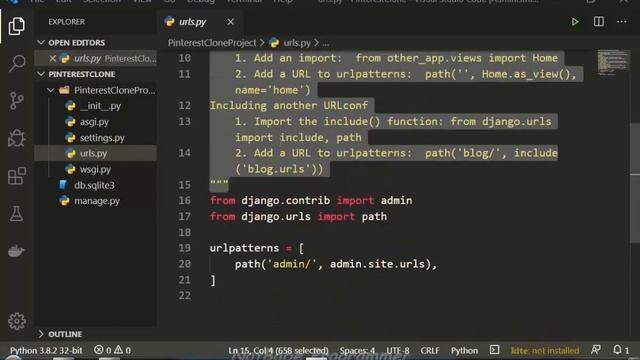Open the editor More Actions ellipsis
The height and width of the screenshot is (360, 640).
point(622,22)
